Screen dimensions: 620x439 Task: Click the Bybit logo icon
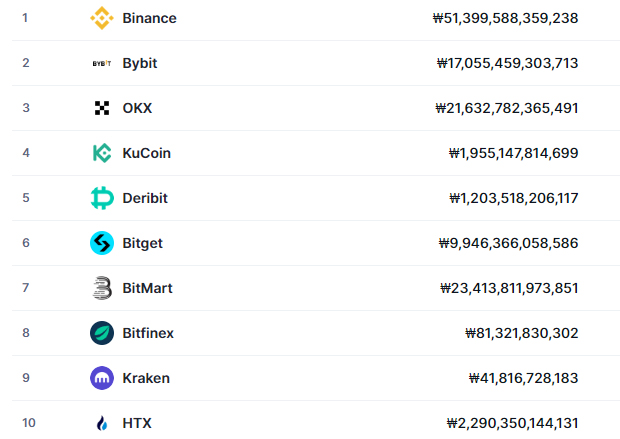(102, 63)
